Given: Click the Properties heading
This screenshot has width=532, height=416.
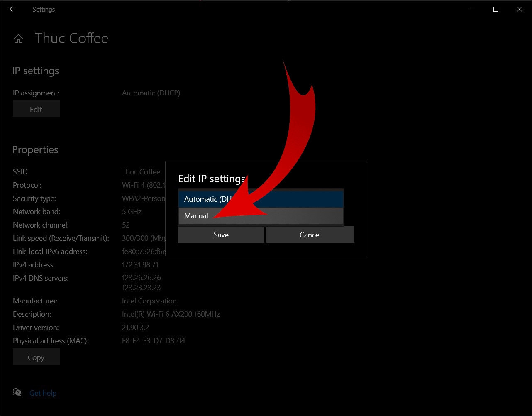Looking at the screenshot, I should tap(35, 150).
